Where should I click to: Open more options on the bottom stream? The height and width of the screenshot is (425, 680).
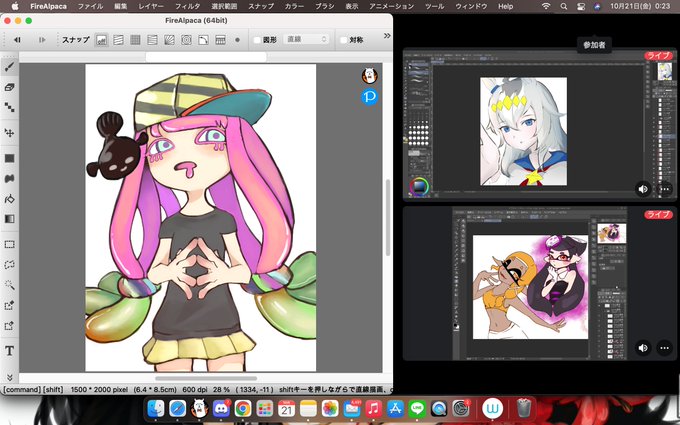664,348
